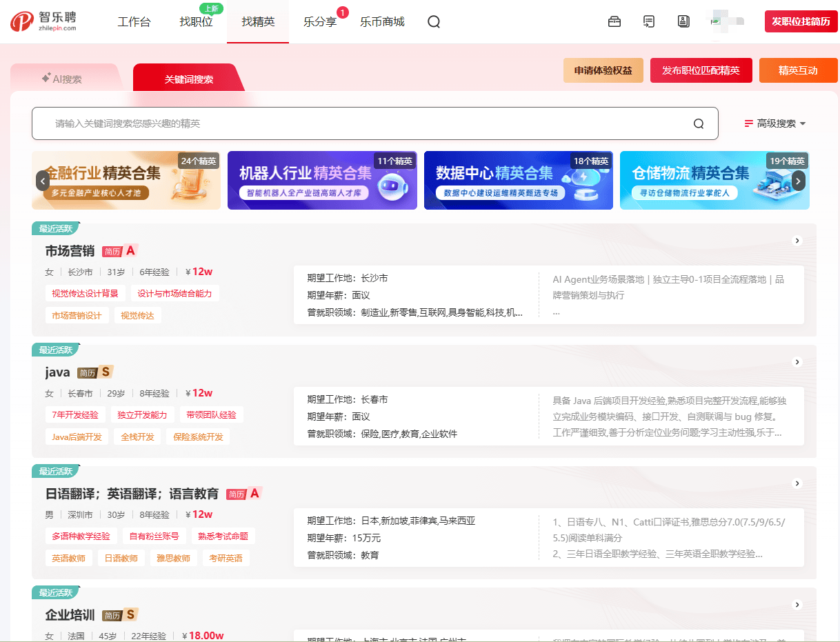Click resume grade A badge for 日语翻译
The width and height of the screenshot is (840, 642).
[244, 494]
